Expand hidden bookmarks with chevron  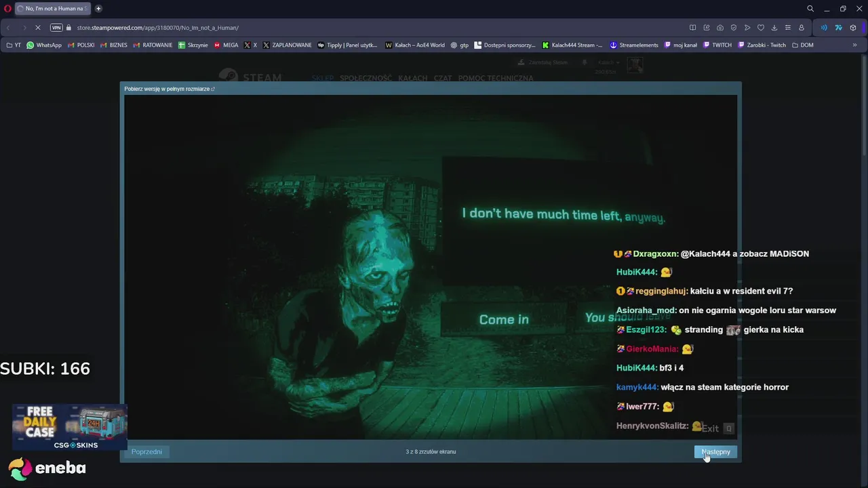854,45
